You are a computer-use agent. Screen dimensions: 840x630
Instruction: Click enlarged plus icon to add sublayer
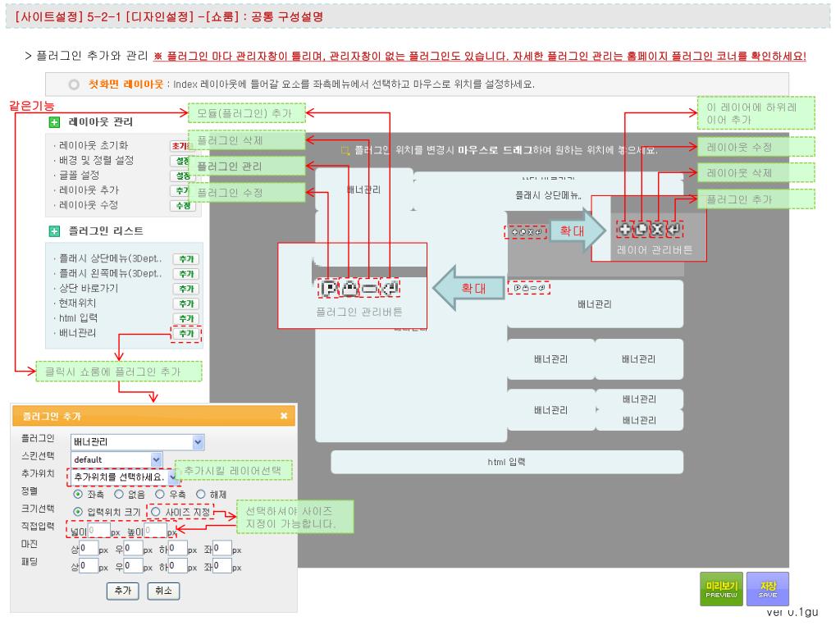click(624, 230)
